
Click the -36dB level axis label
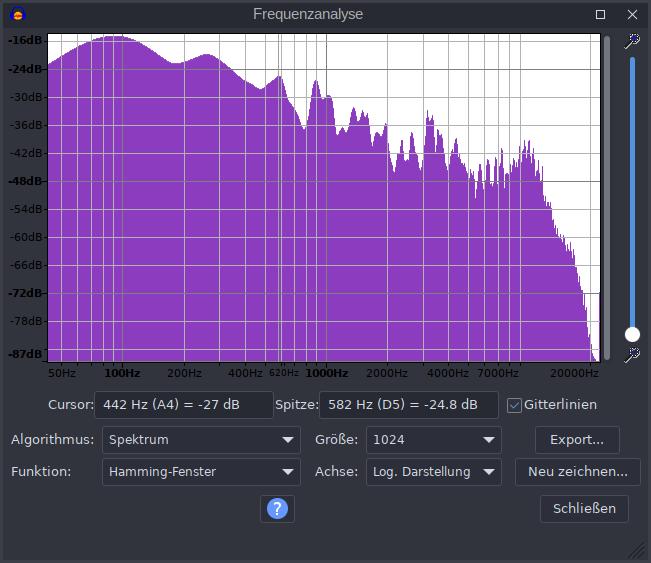pos(25,125)
